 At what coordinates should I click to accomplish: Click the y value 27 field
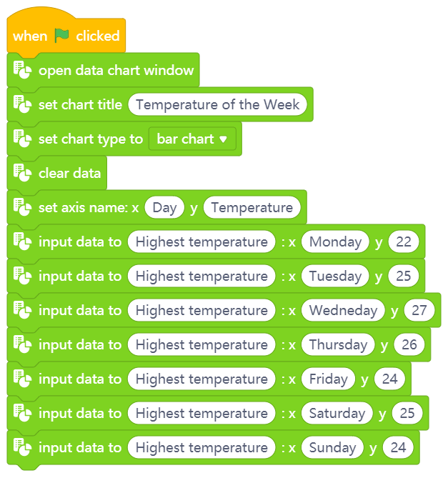(419, 310)
